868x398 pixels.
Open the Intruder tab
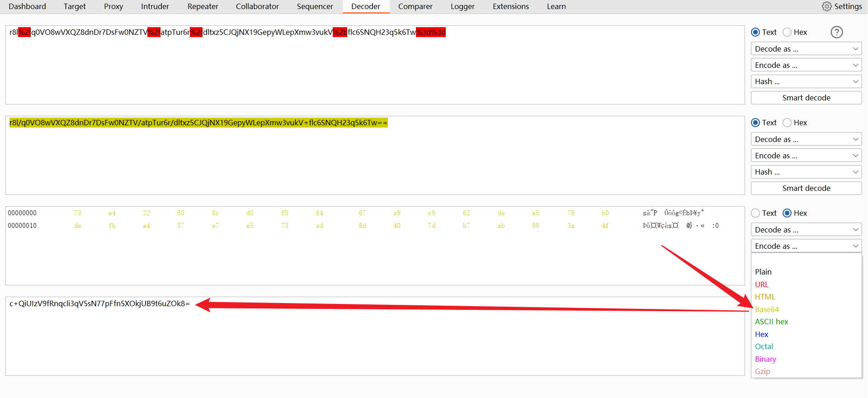point(155,6)
